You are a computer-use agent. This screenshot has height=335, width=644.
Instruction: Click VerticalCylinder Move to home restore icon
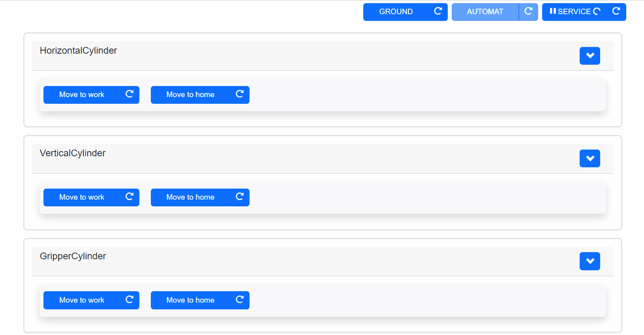tap(240, 197)
